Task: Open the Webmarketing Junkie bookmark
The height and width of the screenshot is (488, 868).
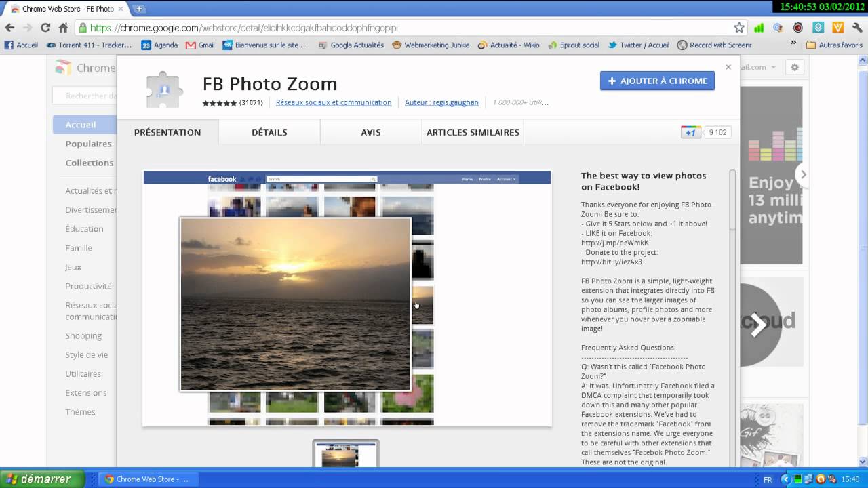Action: point(431,45)
